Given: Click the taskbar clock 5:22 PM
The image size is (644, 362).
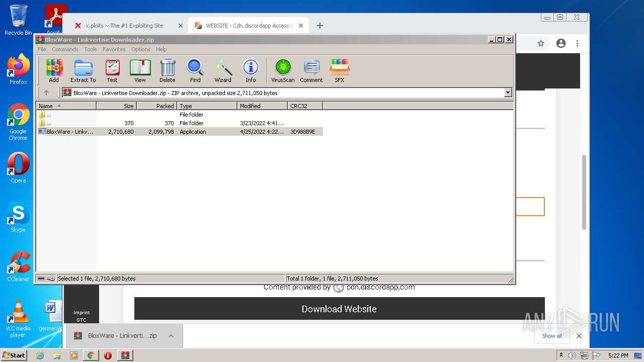Looking at the screenshot, I should [x=618, y=355].
